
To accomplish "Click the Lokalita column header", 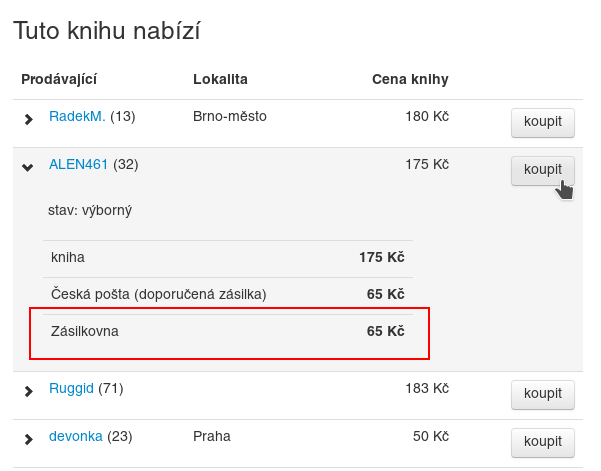I will click(220, 79).
